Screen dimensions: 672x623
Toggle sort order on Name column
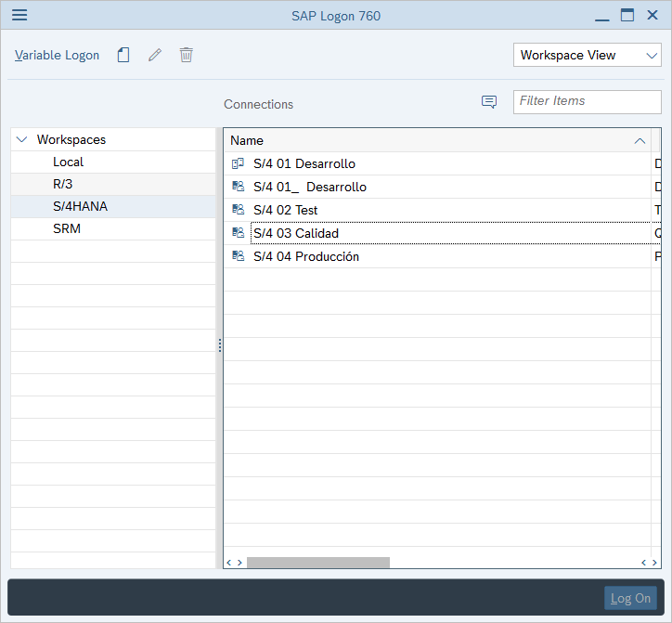639,141
